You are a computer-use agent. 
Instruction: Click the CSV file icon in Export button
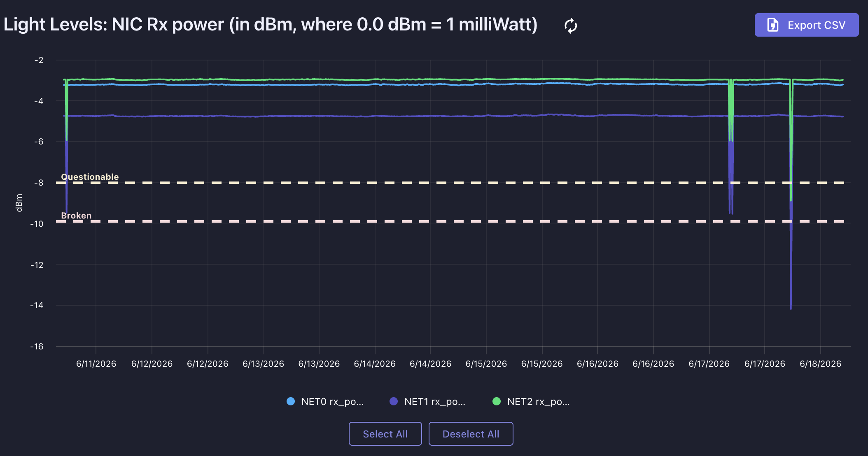coord(772,25)
